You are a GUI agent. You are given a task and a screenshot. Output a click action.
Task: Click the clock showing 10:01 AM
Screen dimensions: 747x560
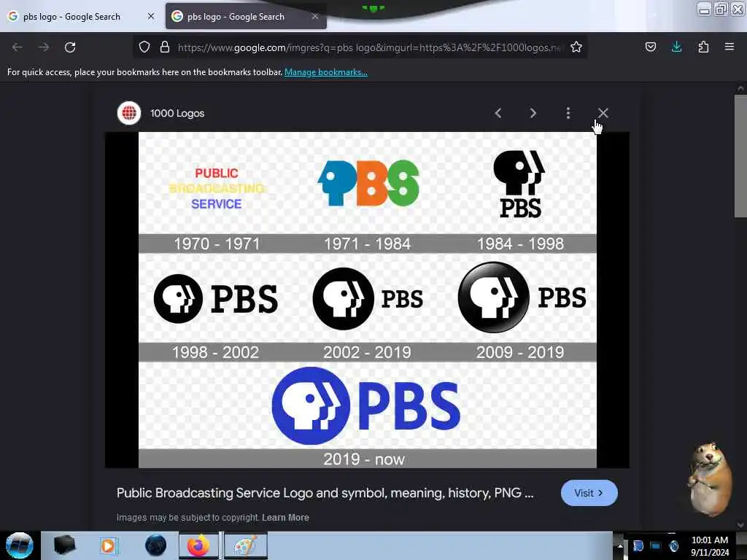pos(709,540)
